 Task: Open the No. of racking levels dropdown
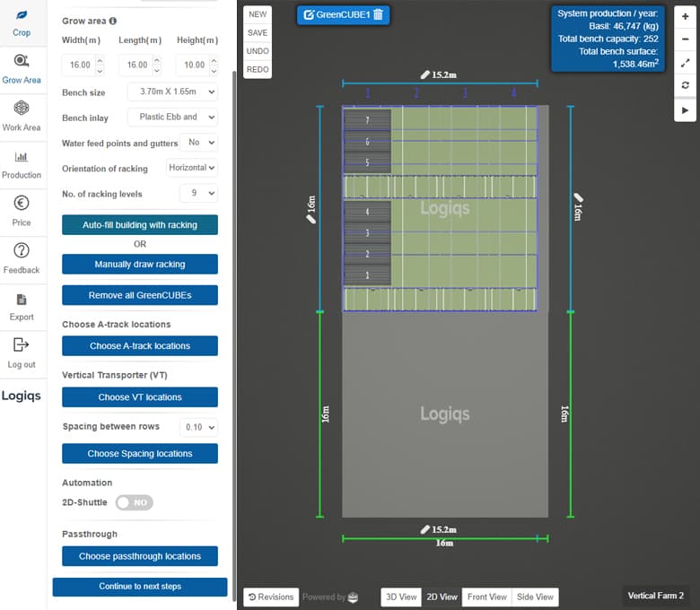click(198, 194)
